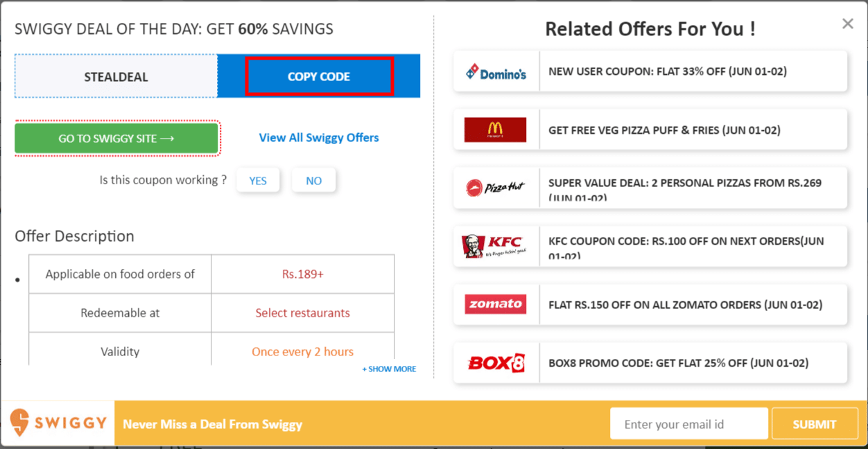This screenshot has height=449, width=868.
Task: Confirm the coupon works by clicking YES
Action: tap(258, 180)
